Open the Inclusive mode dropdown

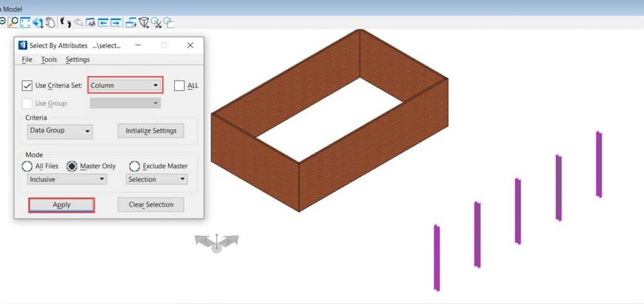coord(67,180)
